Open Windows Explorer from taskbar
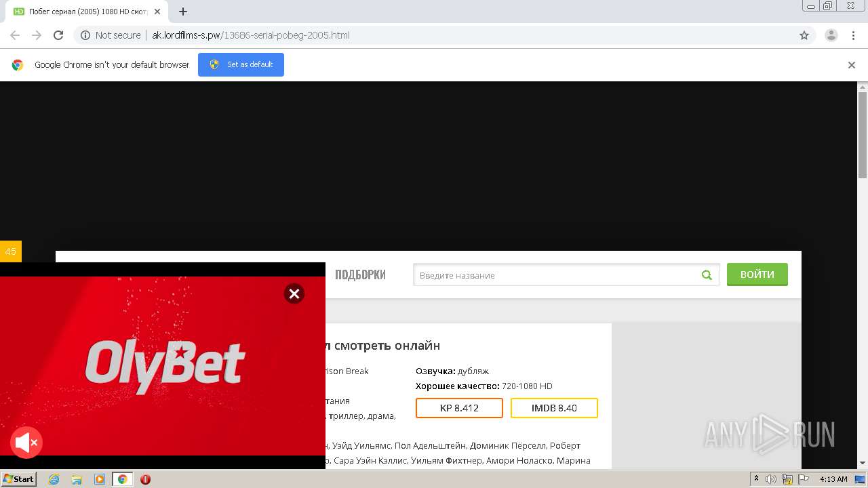 [x=77, y=479]
